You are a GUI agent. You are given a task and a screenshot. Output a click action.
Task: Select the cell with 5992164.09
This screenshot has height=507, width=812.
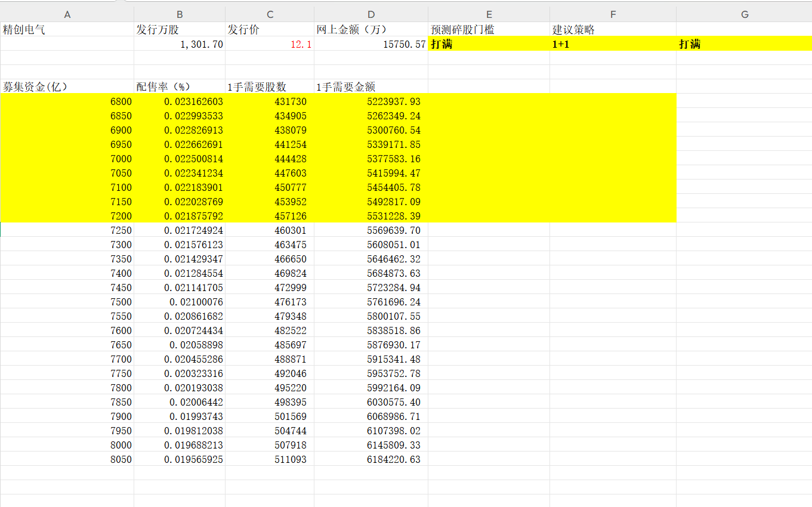[x=371, y=388]
